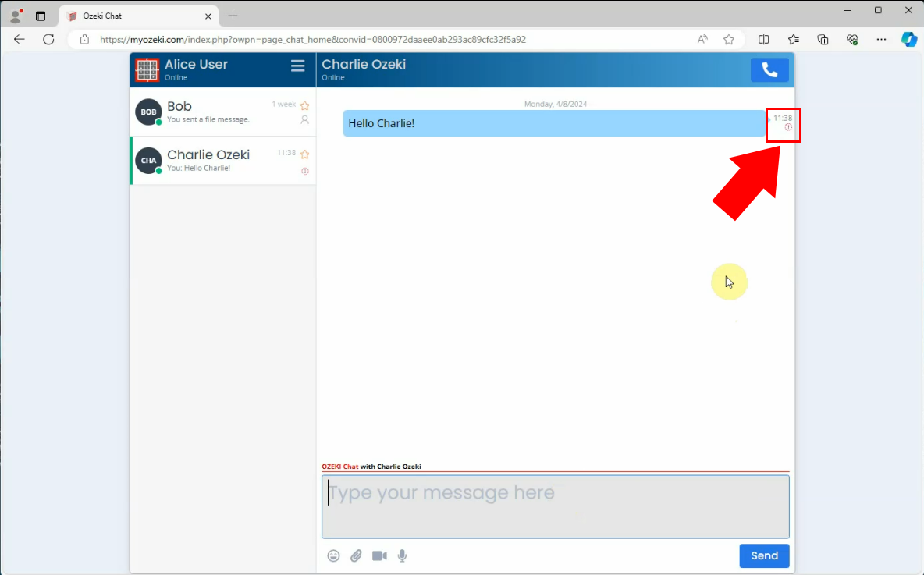The image size is (924, 575).
Task: Click Bob's avatar in the contact list
Action: [148, 112]
